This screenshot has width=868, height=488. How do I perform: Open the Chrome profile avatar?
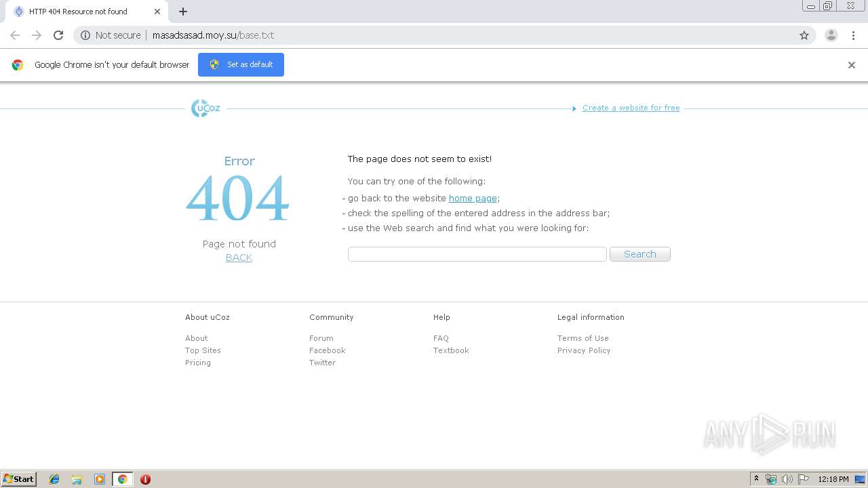[x=831, y=35]
